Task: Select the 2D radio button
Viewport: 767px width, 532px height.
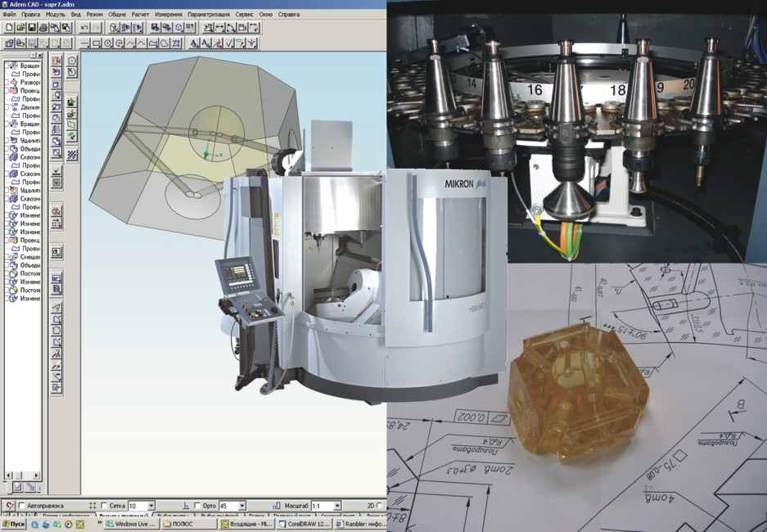Action: pos(380,506)
